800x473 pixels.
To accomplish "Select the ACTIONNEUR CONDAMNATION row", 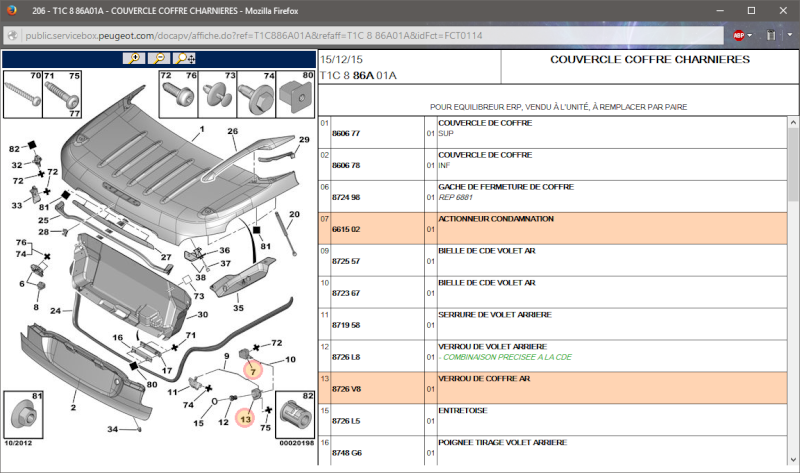I will [x=553, y=228].
